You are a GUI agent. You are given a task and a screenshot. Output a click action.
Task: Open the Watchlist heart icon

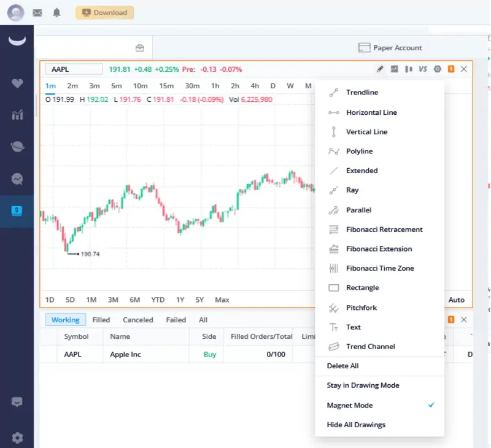(17, 83)
